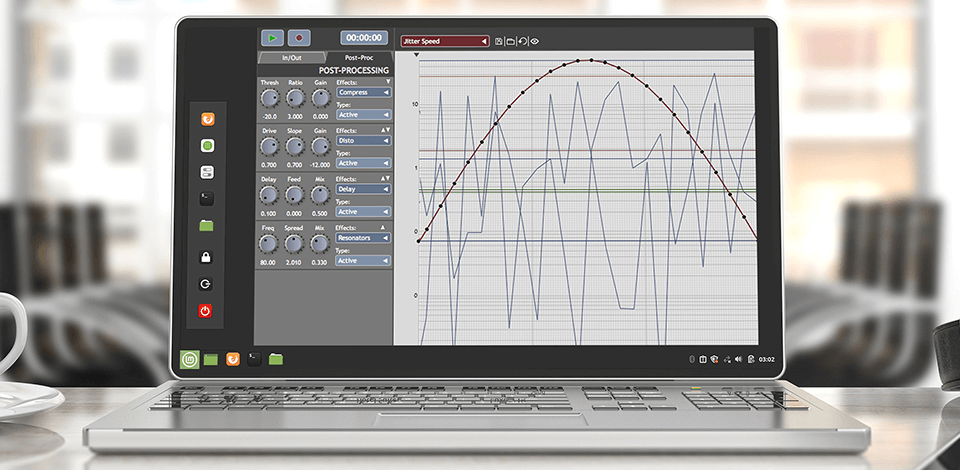
Task: Open the Type dropdown under Compress
Action: pyautogui.click(x=364, y=115)
